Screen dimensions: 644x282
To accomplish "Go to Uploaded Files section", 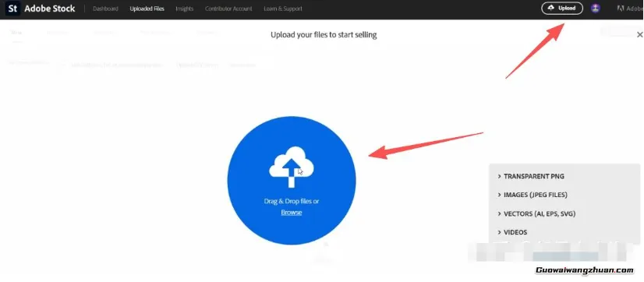I will coord(147,9).
